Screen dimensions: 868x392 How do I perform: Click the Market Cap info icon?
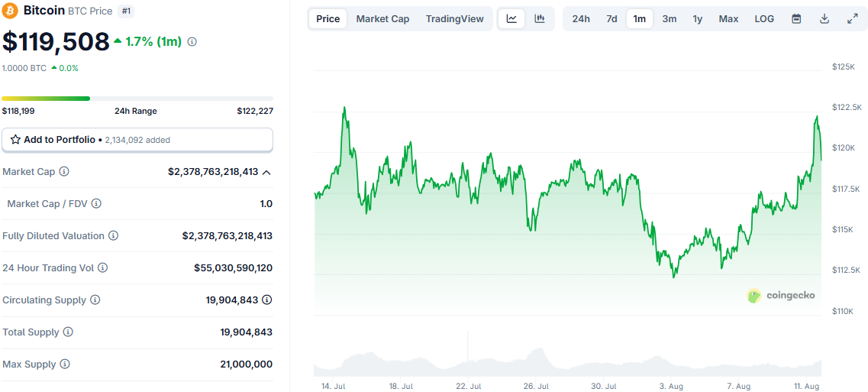tap(64, 172)
